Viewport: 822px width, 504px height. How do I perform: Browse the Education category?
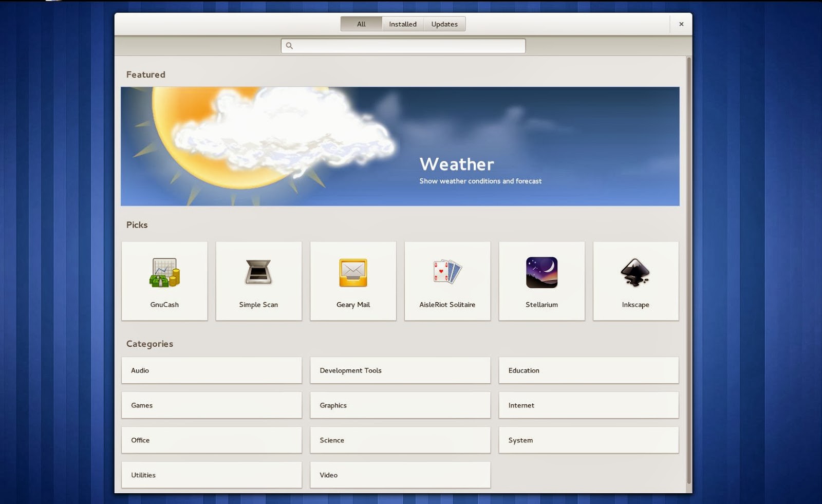589,370
